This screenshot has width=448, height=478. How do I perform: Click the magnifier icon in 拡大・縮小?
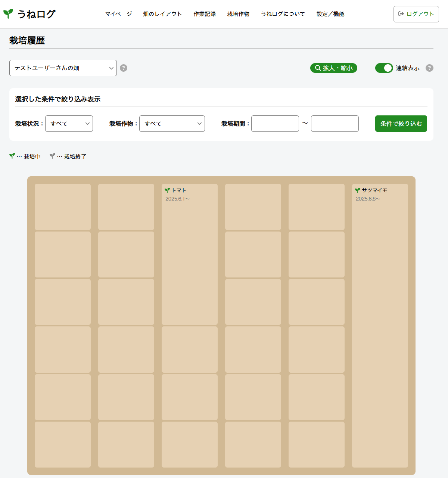click(318, 68)
